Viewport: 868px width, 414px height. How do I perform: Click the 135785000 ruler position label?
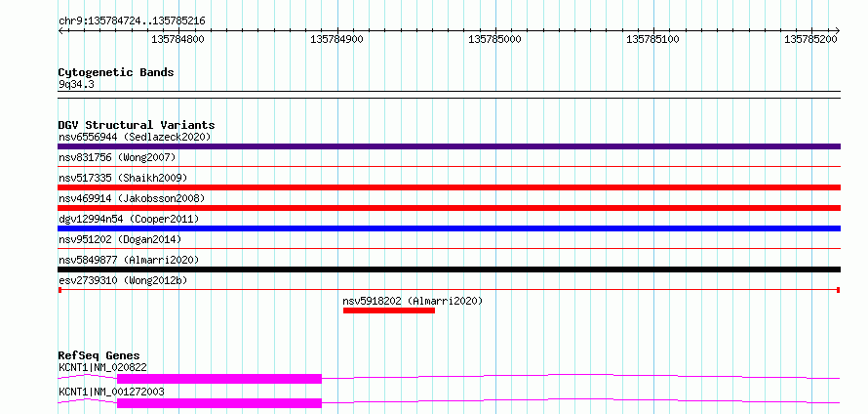click(x=494, y=39)
